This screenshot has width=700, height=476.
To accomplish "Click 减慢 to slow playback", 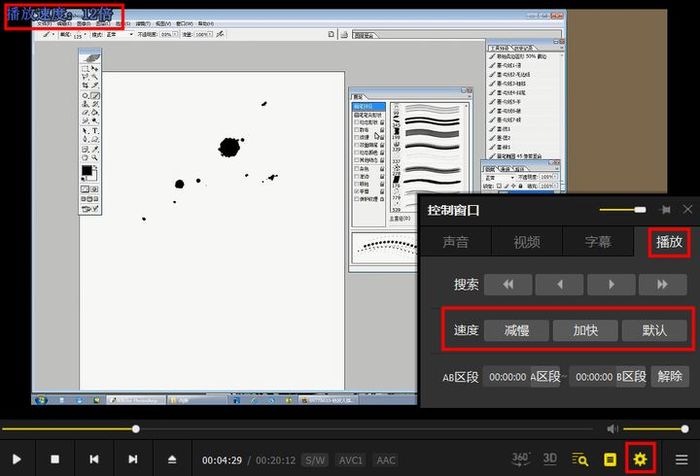I will [x=516, y=330].
